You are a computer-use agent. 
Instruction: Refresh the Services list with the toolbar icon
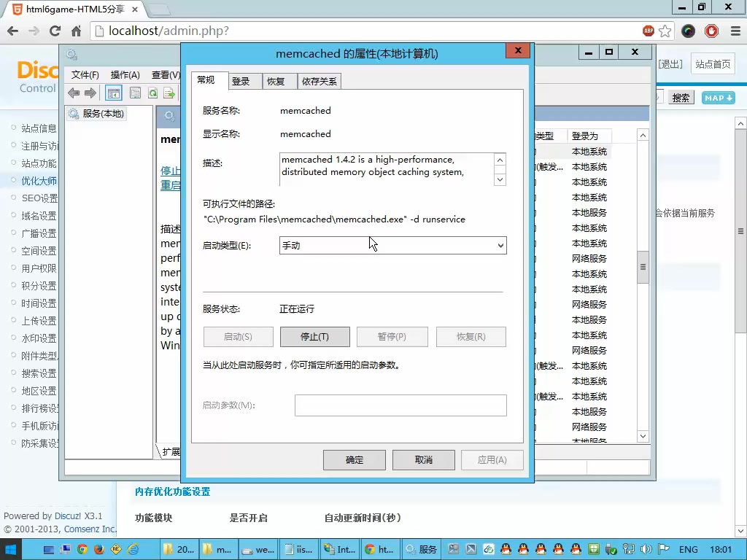(x=152, y=93)
